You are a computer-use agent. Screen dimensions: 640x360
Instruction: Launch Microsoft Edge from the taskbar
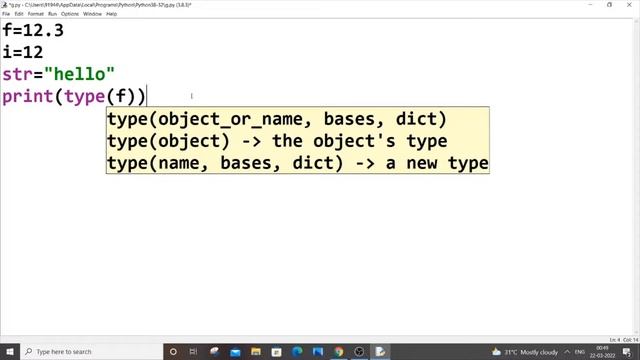tap(297, 351)
